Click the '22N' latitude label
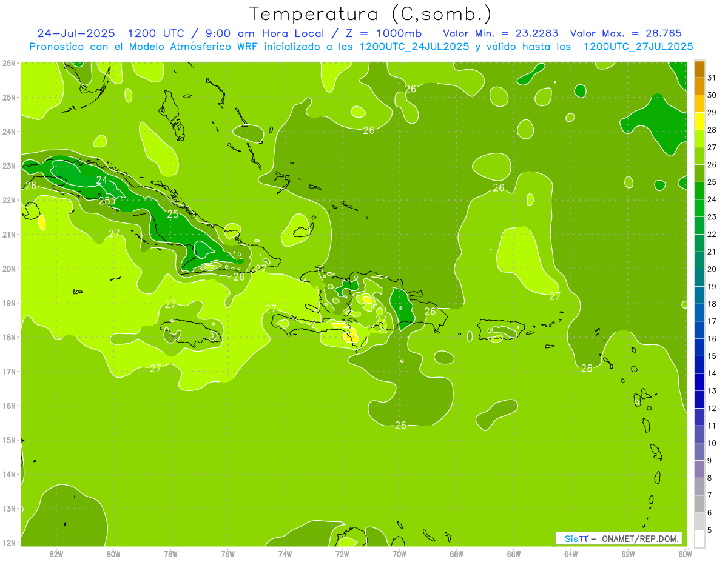728x562 pixels. tap(9, 200)
